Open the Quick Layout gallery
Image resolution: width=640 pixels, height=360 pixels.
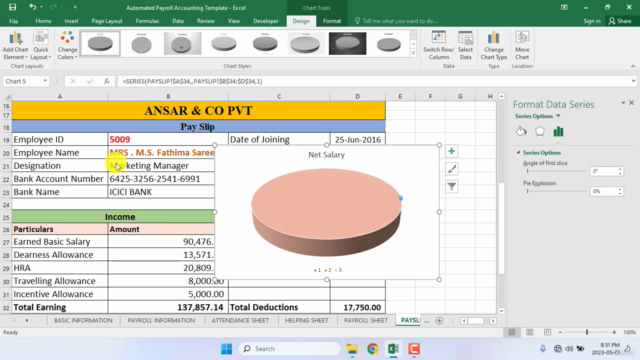[x=41, y=45]
